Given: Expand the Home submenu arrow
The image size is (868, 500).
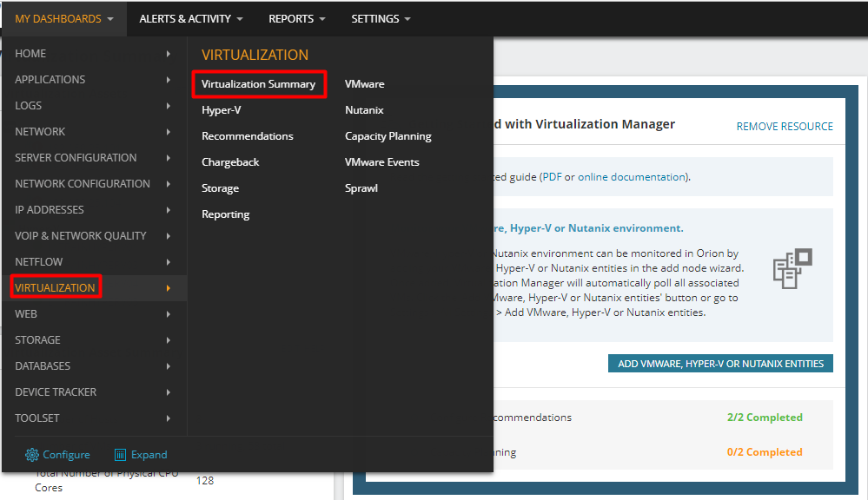Looking at the screenshot, I should coord(169,54).
